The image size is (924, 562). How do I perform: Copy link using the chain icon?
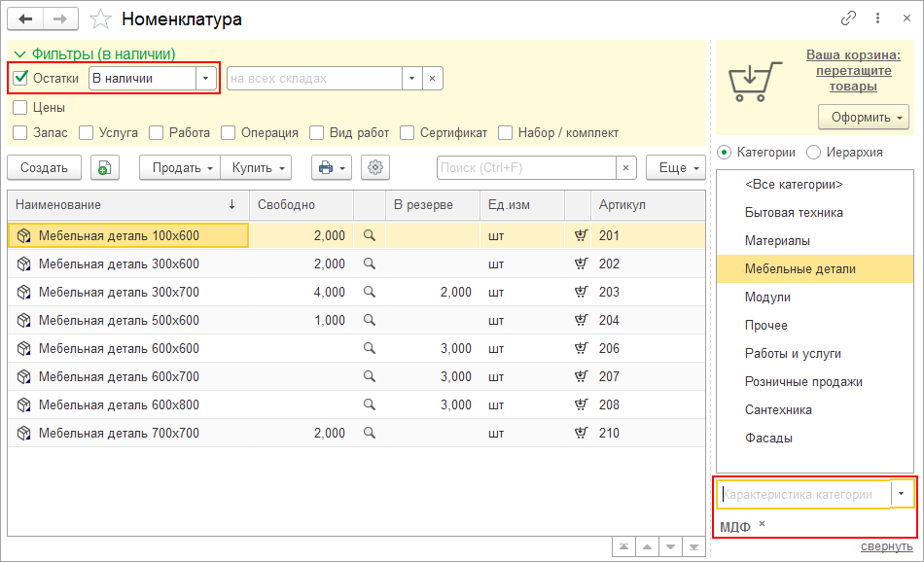pos(848,18)
